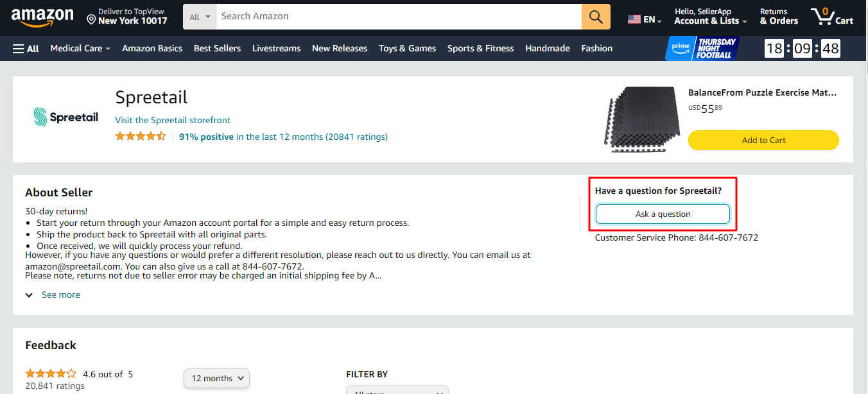Open the All hamburger menu

(26, 49)
